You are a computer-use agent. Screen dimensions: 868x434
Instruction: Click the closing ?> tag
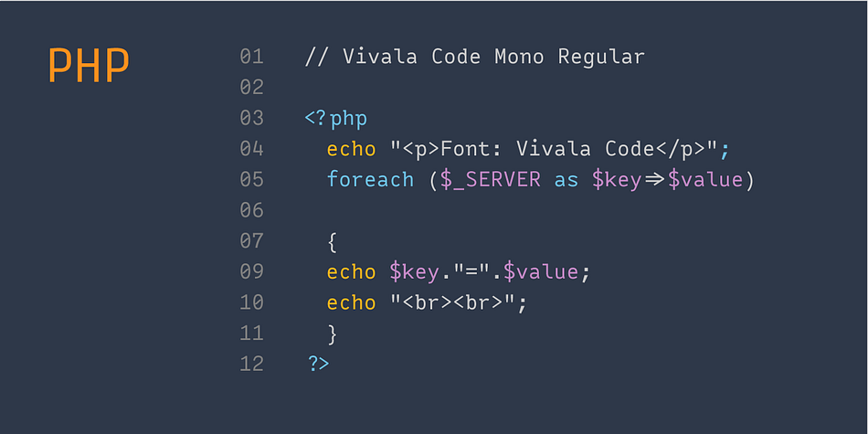click(318, 364)
